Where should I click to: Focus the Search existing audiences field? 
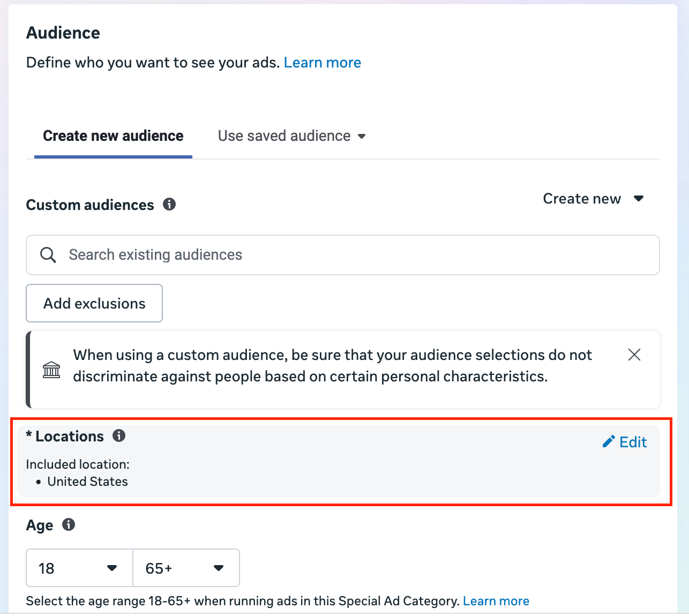pyautogui.click(x=343, y=255)
